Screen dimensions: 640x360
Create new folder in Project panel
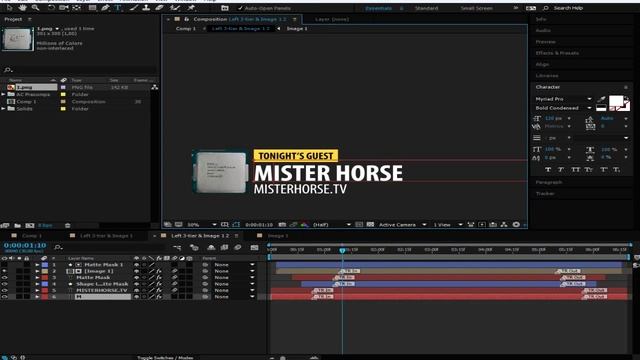[18, 225]
